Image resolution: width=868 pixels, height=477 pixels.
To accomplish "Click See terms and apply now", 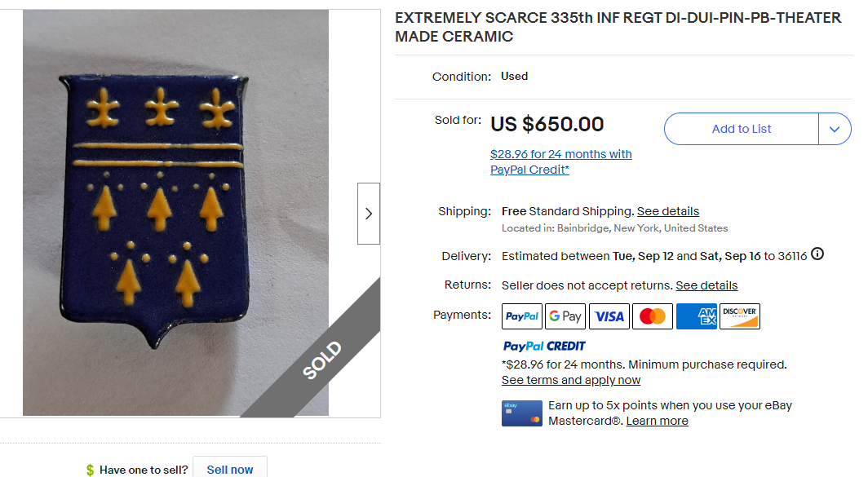I will [570, 380].
